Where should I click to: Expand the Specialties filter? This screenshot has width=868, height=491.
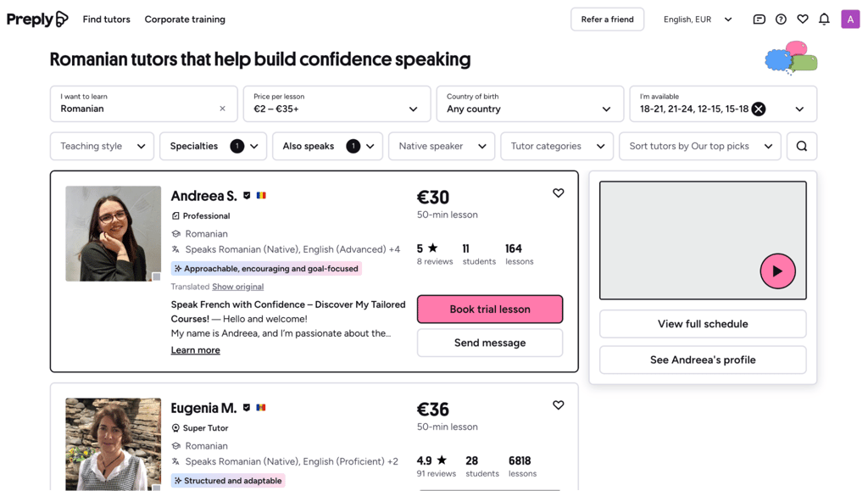point(213,146)
